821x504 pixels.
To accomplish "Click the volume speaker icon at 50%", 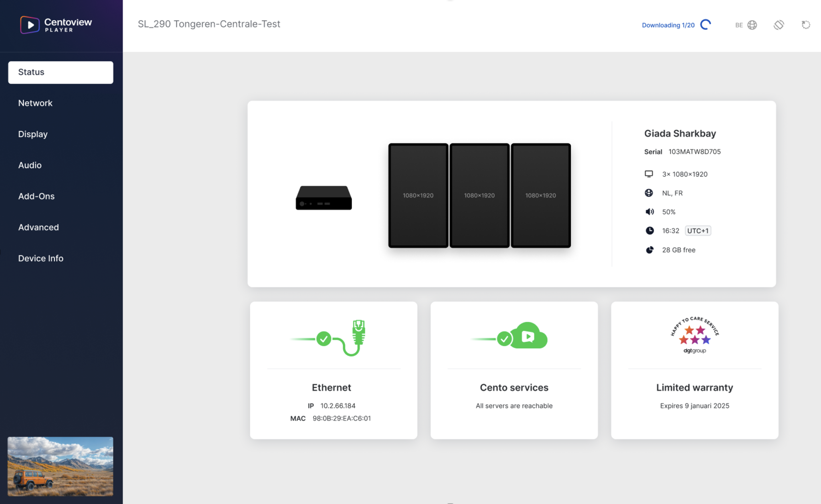I will 649,212.
